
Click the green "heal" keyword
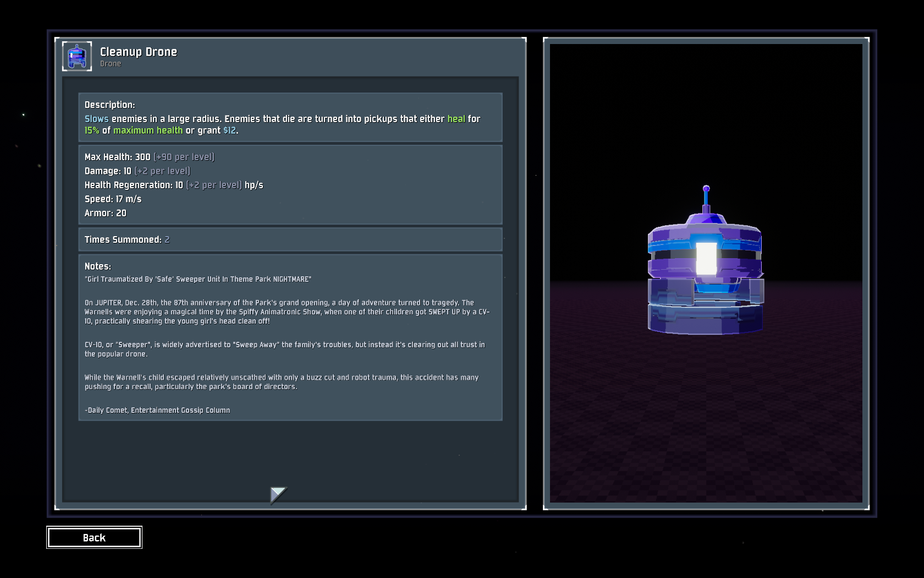(456, 119)
